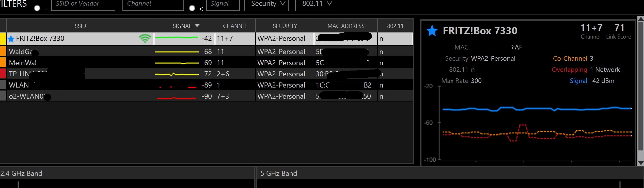Click the 2.4 GHz Band panel header

click(127, 173)
